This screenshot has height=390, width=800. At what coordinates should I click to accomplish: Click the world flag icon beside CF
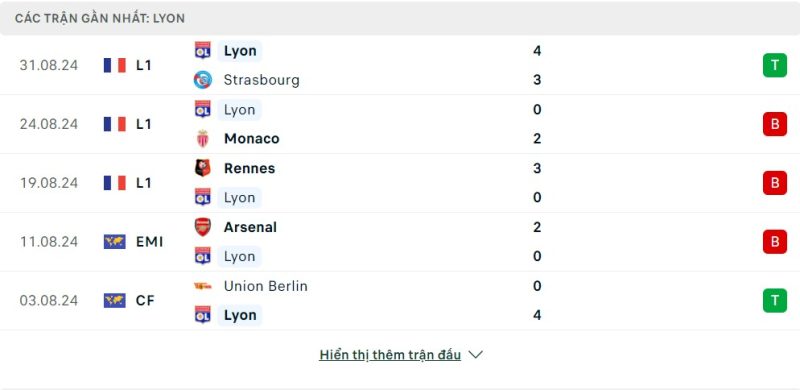115,300
